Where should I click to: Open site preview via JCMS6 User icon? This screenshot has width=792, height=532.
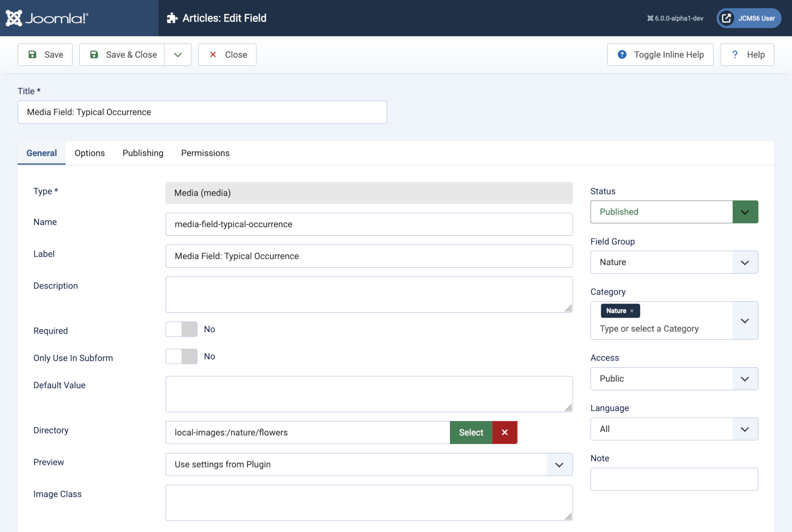[749, 18]
